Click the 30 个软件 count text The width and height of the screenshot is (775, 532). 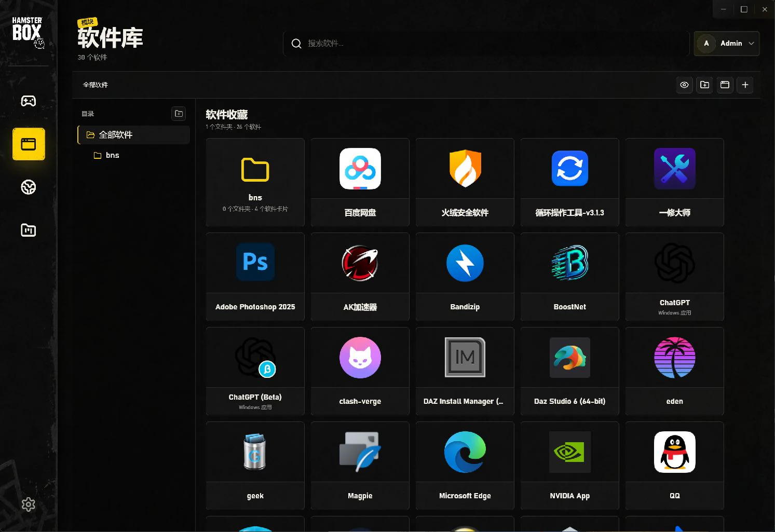click(92, 58)
